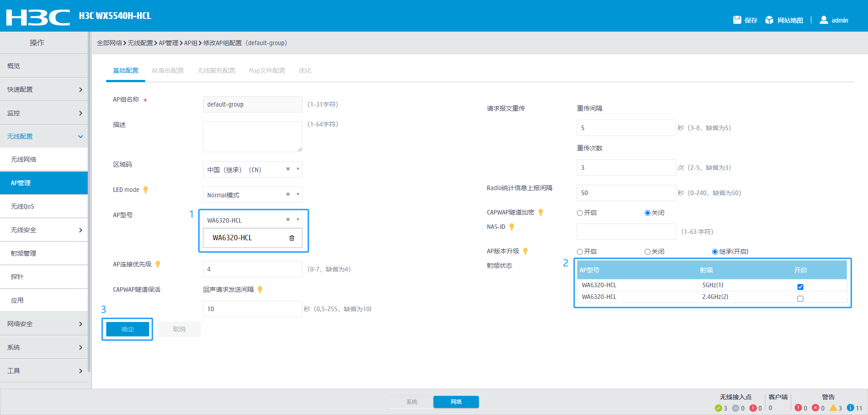Click the admin user icon
This screenshot has width=868, height=415.
tap(824, 20)
